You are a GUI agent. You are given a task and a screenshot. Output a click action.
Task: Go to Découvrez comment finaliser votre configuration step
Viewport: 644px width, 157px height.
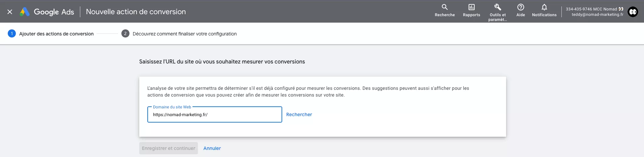point(184,34)
